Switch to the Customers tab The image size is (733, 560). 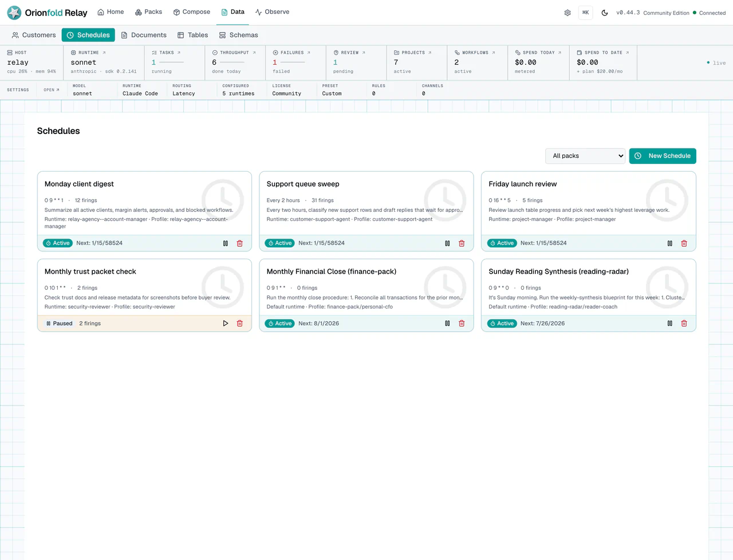click(x=34, y=35)
